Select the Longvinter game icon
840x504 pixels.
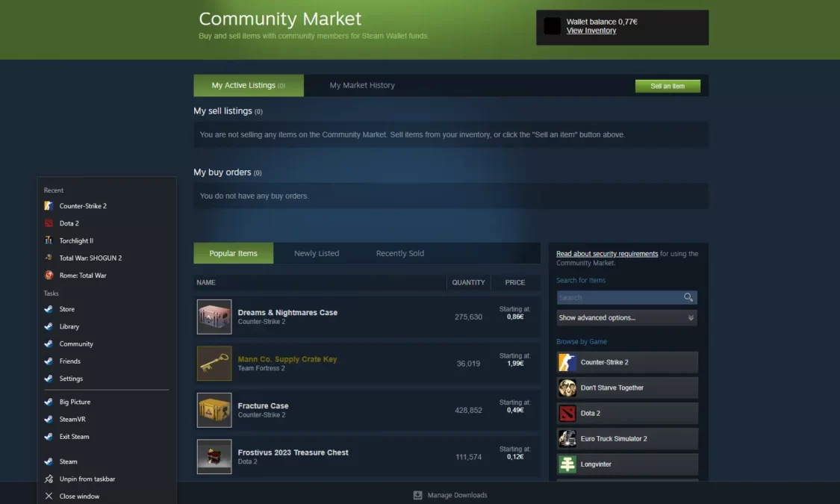(567, 464)
